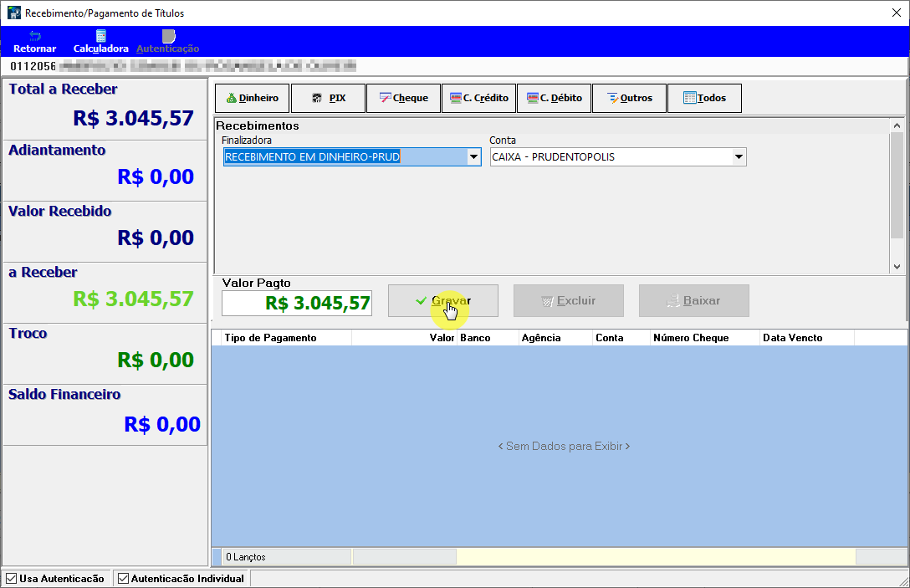Click the Recebimentos panel scroll down arrow
910x588 pixels.
pyautogui.click(x=897, y=267)
